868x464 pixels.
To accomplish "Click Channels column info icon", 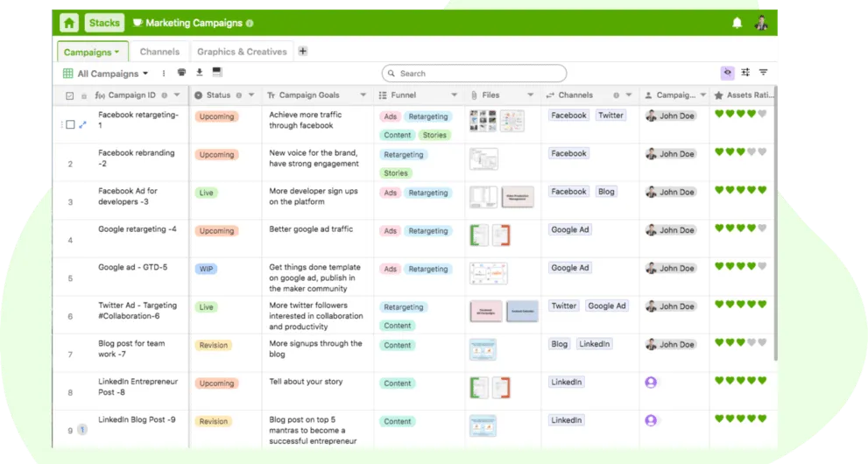I will pos(616,95).
